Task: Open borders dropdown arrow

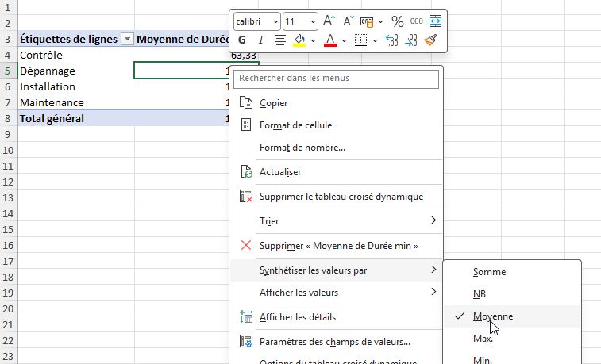Action: click(x=375, y=40)
